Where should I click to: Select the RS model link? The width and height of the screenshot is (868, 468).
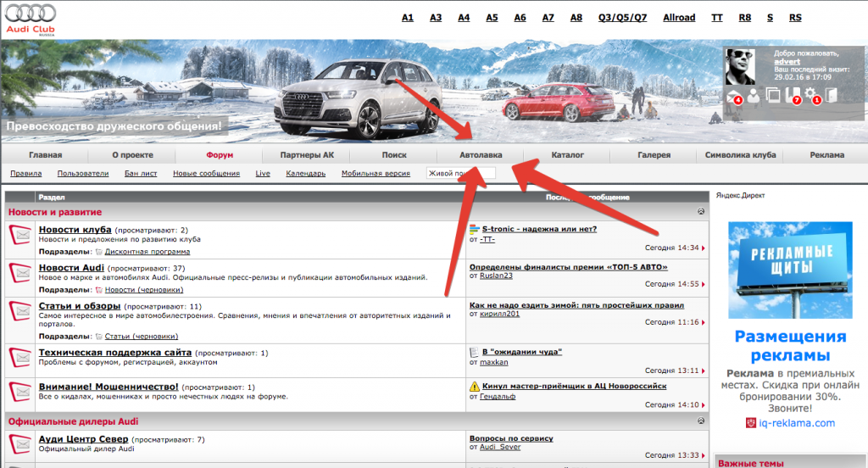pyautogui.click(x=795, y=18)
